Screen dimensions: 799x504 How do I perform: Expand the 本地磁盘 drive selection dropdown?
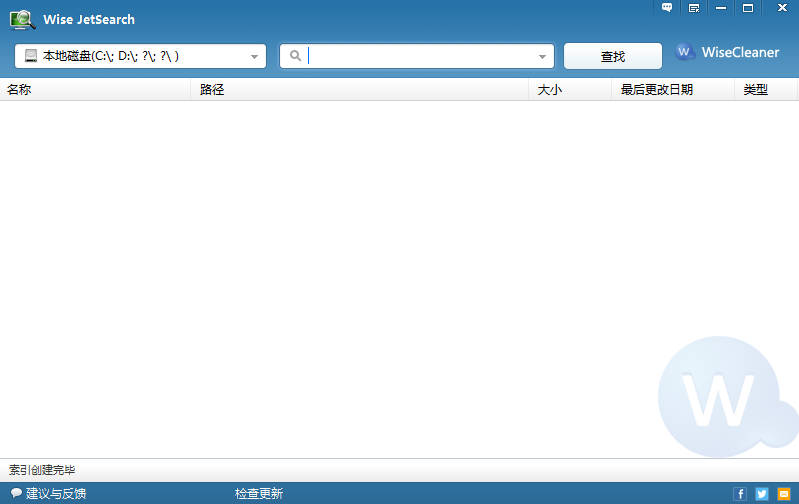click(254, 57)
